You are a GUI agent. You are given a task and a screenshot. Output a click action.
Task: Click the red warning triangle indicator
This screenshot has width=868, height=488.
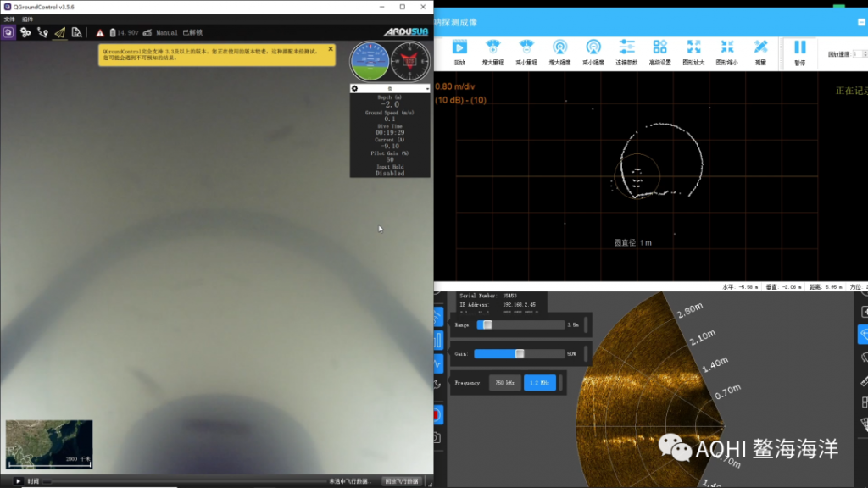[x=100, y=33]
